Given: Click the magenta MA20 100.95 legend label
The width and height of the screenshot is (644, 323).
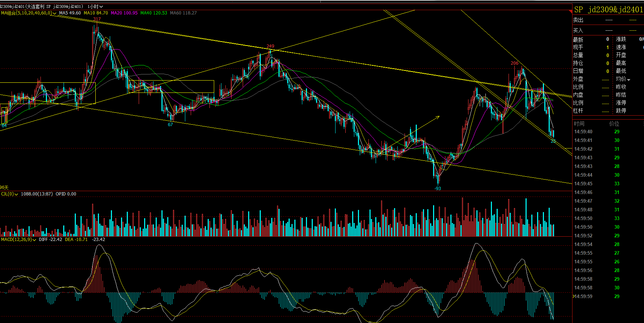Looking at the screenshot, I should 124,13.
